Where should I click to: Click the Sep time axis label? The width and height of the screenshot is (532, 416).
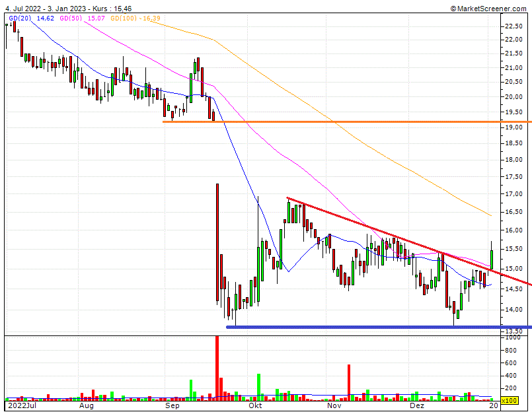click(172, 406)
